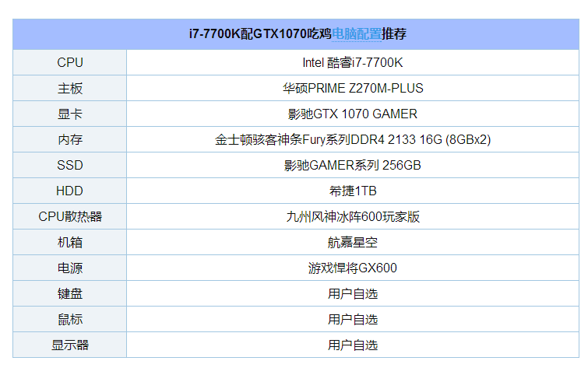Click the 内存 label cell
The width and height of the screenshot is (588, 368).
tap(70, 140)
